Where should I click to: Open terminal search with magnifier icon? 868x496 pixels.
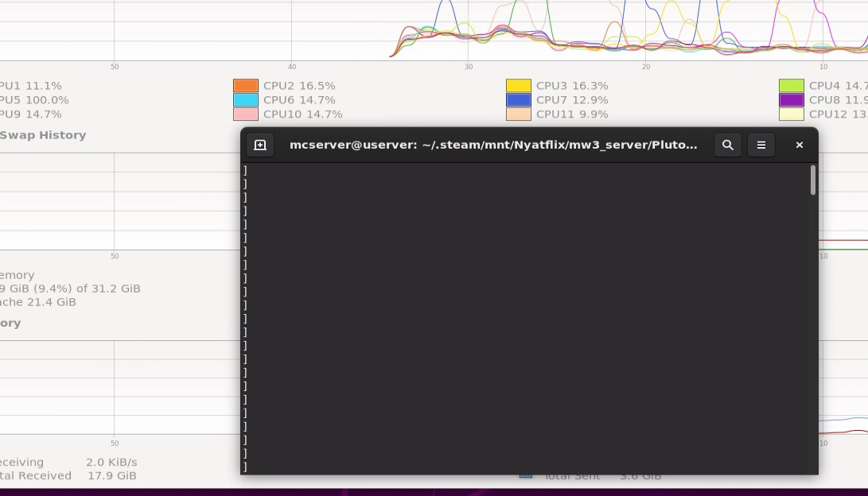[x=728, y=145]
